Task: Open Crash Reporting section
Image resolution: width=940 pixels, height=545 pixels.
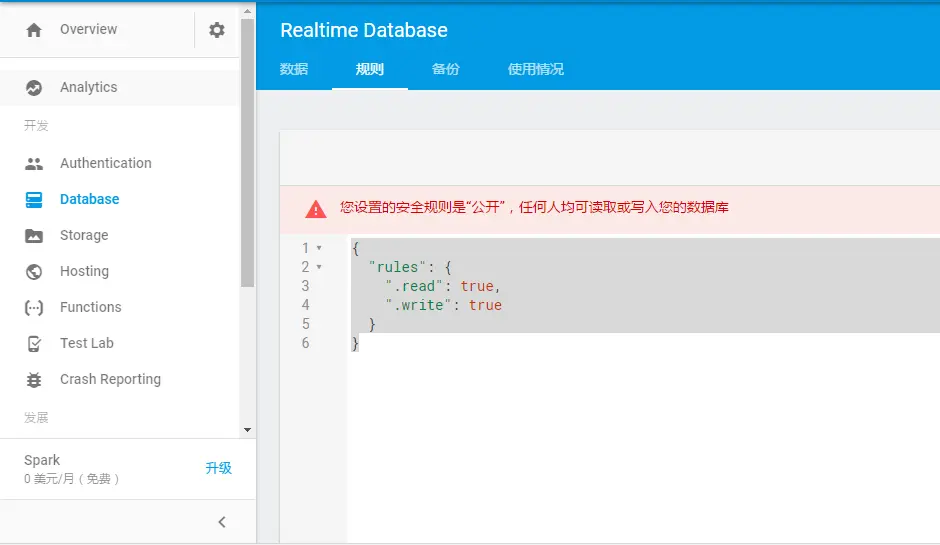Action: [110, 379]
